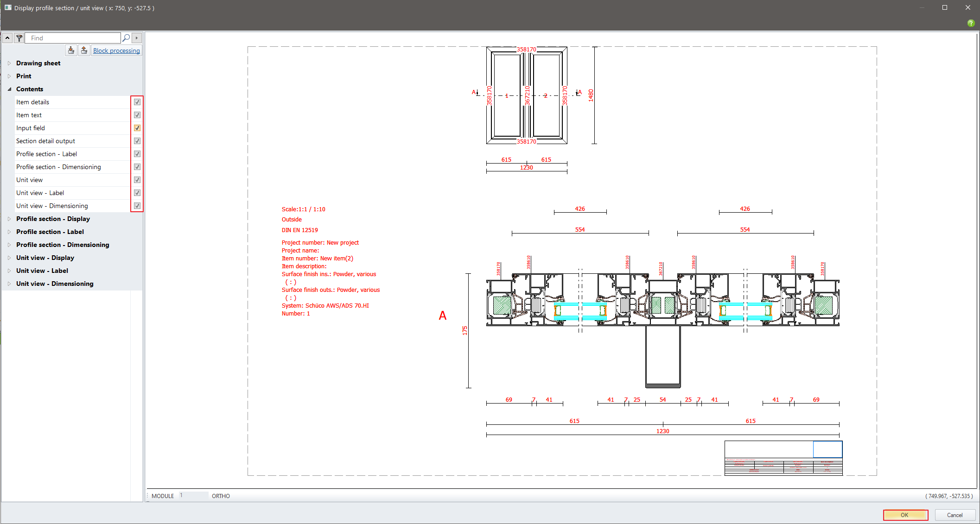Viewport: 980px width, 524px height.
Task: Uncheck the Input field checkbox
Action: (137, 128)
